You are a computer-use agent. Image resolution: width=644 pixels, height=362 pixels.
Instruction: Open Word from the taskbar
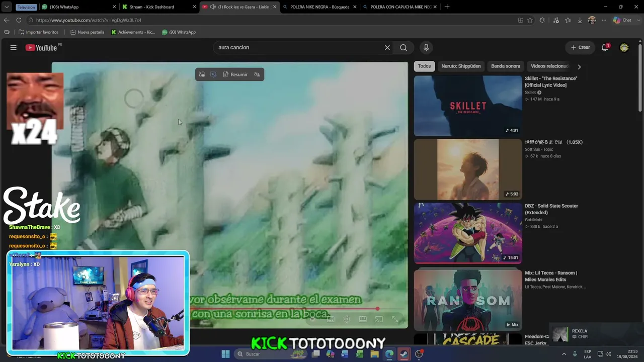(x=345, y=354)
